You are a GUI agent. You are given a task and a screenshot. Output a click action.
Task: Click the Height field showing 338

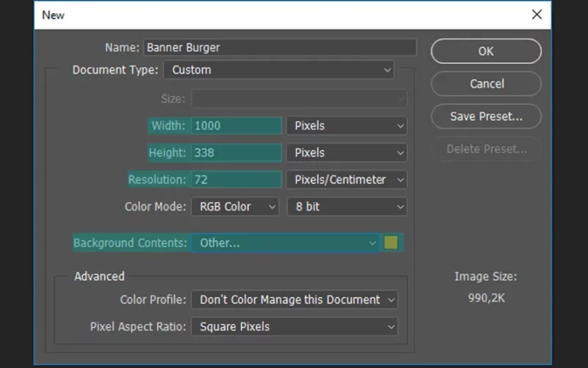236,153
